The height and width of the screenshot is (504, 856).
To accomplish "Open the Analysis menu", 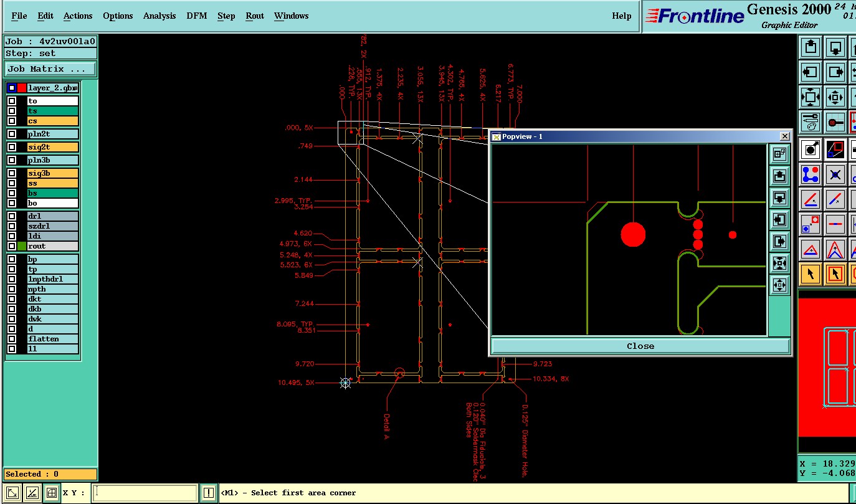I will 159,16.
